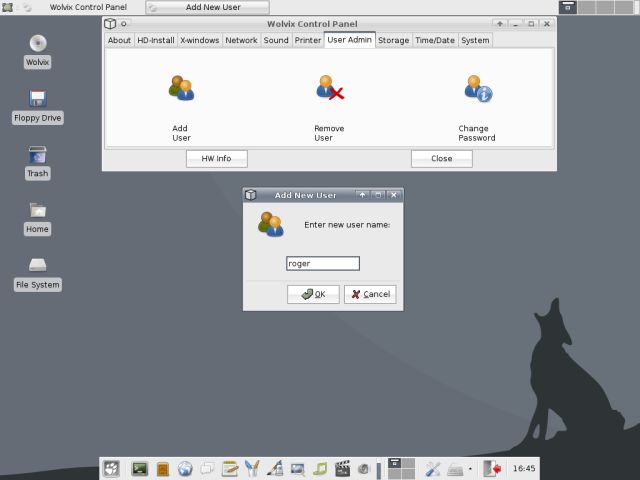The width and height of the screenshot is (640, 480).
Task: Click the 16:45 clock
Action: (524, 469)
